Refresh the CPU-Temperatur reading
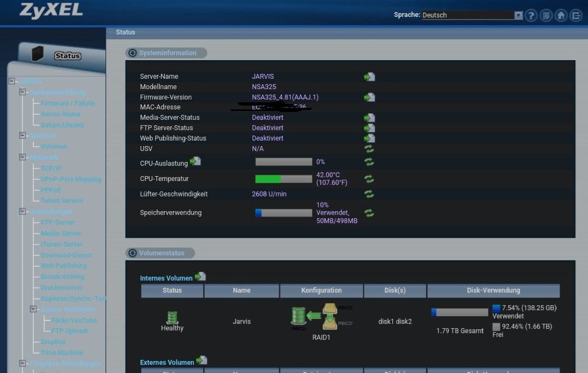Screen dimensions: 588x373 (x=369, y=179)
